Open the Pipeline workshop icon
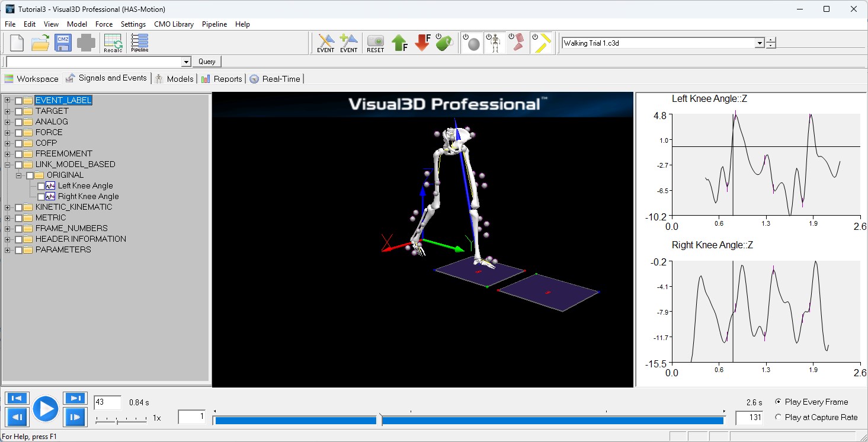 point(140,43)
